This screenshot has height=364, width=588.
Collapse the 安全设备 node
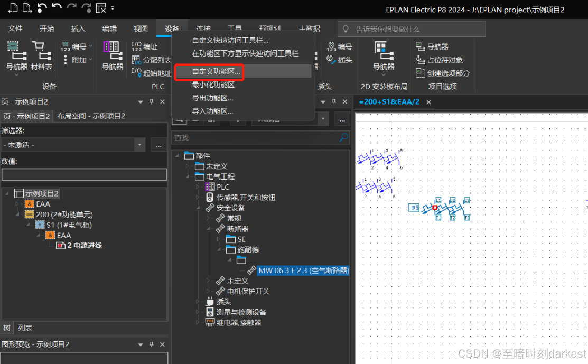point(198,208)
